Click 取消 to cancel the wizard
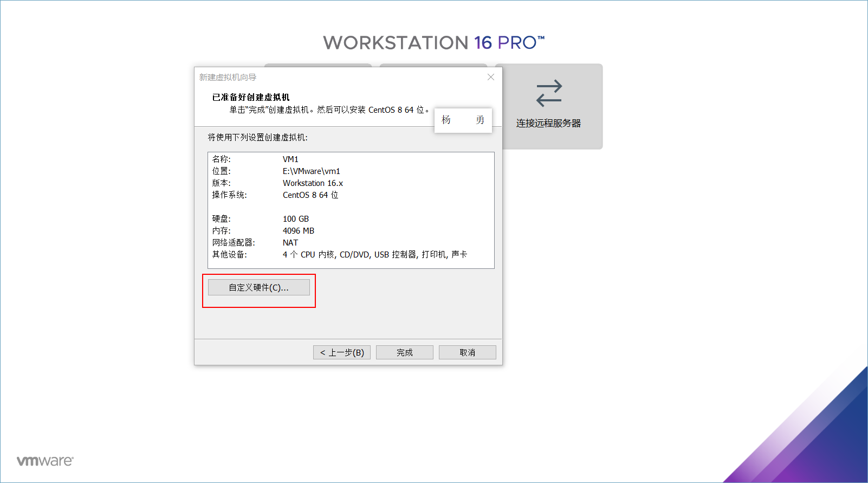The width and height of the screenshot is (868, 483). [x=468, y=352]
